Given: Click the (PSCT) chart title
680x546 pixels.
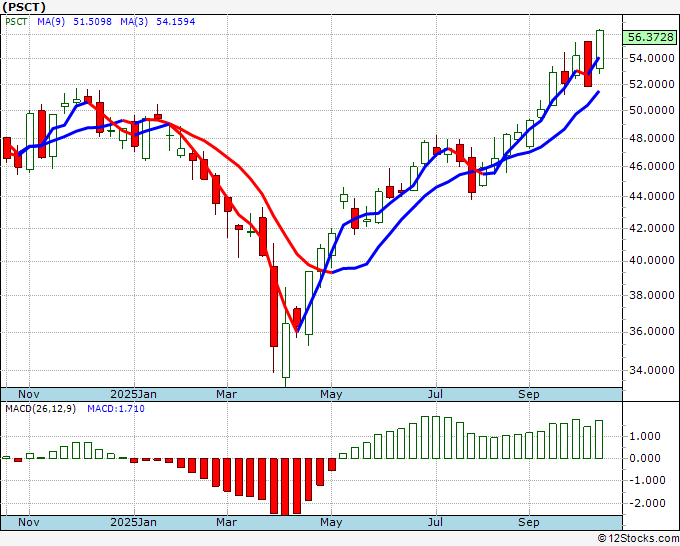Looking at the screenshot, I should click(24, 7).
